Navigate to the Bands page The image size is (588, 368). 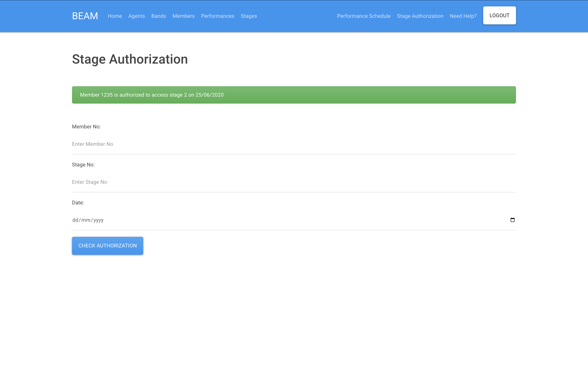(158, 16)
